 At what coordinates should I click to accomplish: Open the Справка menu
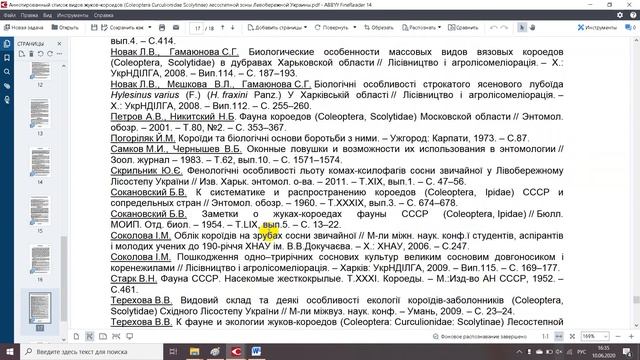pos(104,15)
